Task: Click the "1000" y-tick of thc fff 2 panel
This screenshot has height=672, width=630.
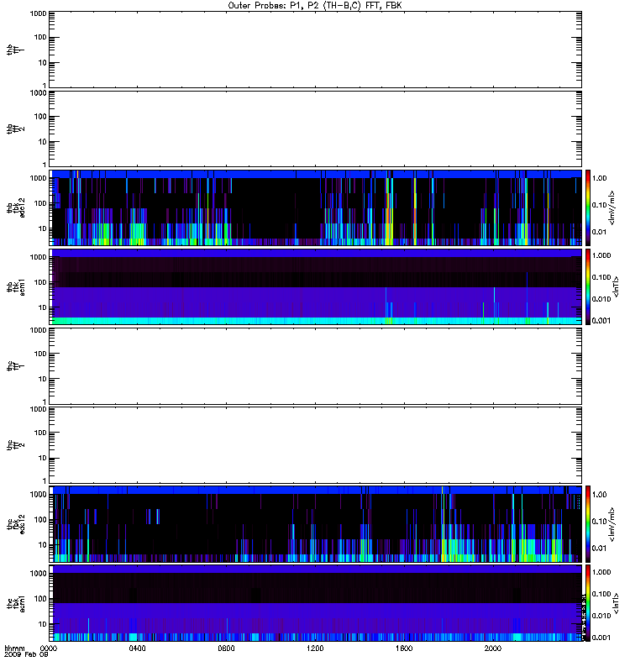Action: click(38, 409)
